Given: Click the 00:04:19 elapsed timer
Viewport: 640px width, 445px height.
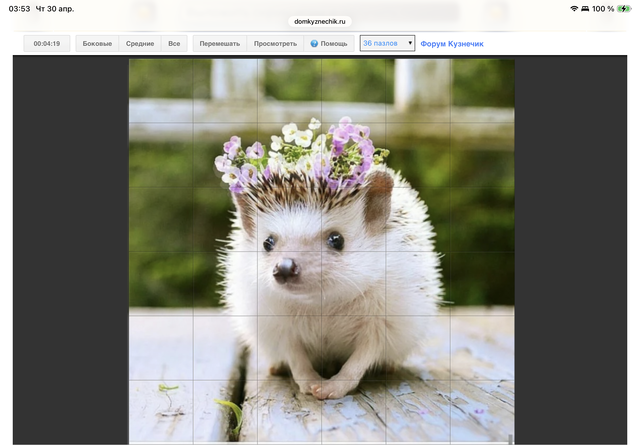Looking at the screenshot, I should pos(47,44).
